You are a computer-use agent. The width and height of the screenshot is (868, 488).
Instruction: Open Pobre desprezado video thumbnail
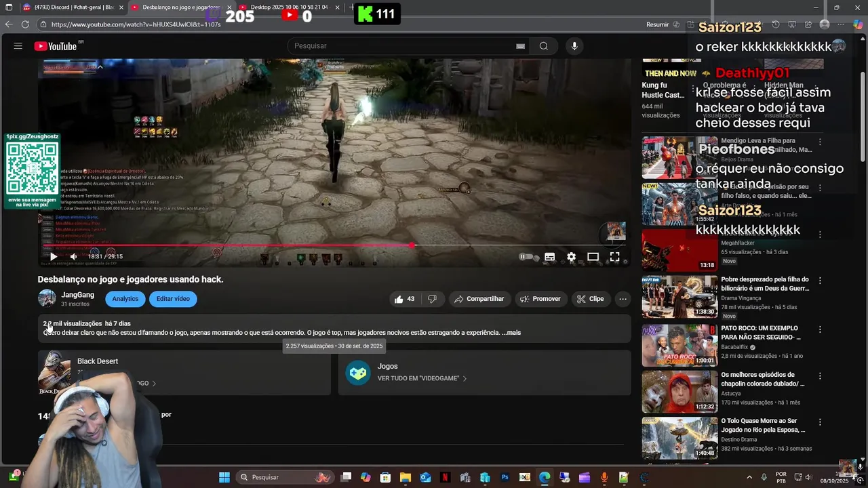679,296
